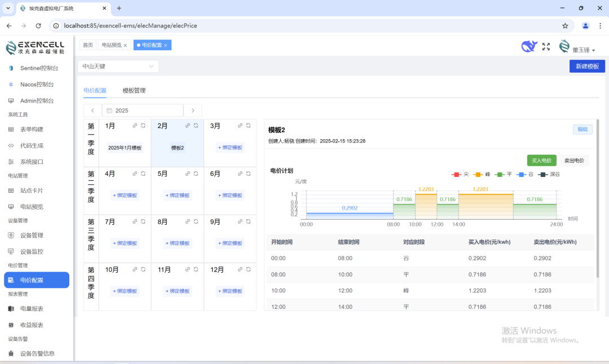The width and height of the screenshot is (609, 364).
Task: Open Sentinel控制台 sidebar icon
Action: tap(11, 68)
